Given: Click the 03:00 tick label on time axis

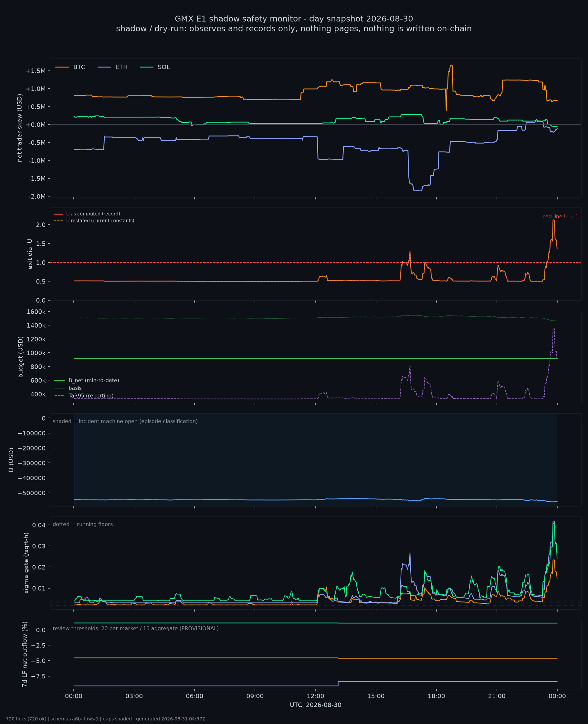Looking at the screenshot, I should pos(134,696).
